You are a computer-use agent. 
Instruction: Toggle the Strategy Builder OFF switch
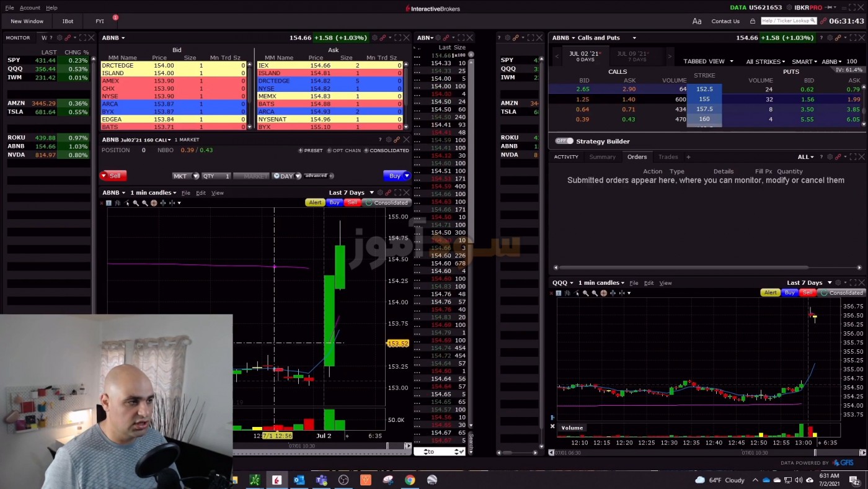click(563, 141)
